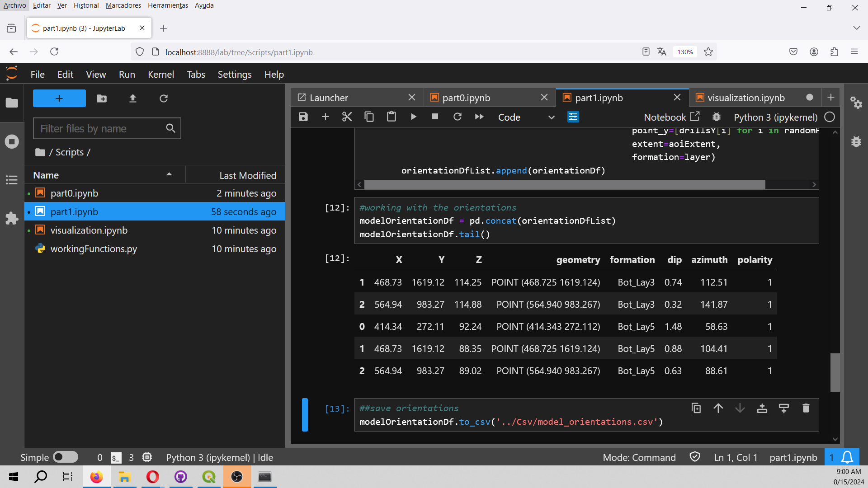Open the Kernel menu
This screenshot has height=488, width=868.
click(160, 75)
